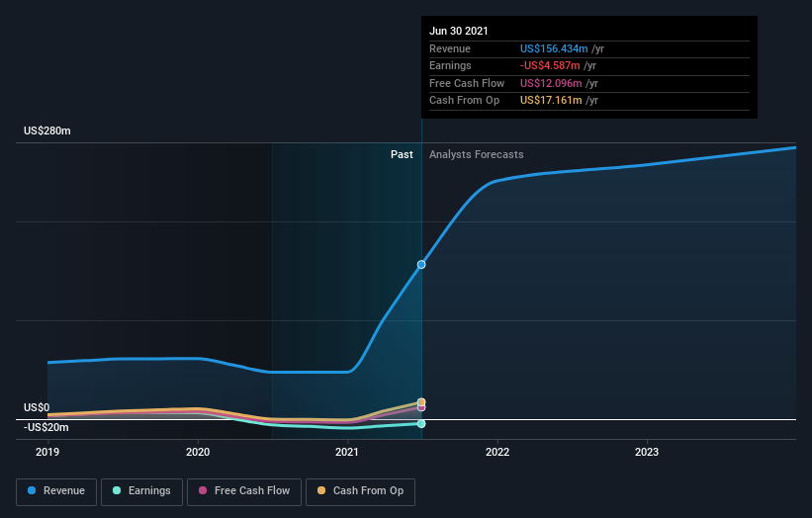Screen dimensions: 812x518
Task: Click the Cash From Op data point marker
Action: [421, 402]
